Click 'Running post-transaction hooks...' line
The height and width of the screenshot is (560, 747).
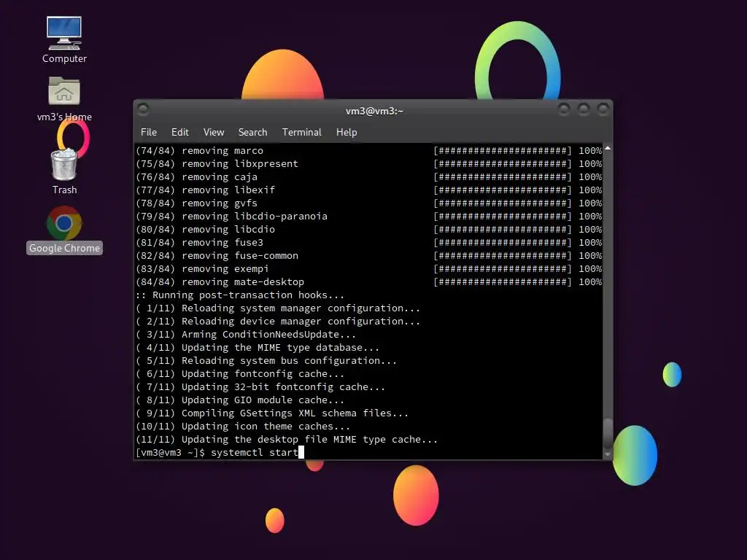tap(239, 295)
